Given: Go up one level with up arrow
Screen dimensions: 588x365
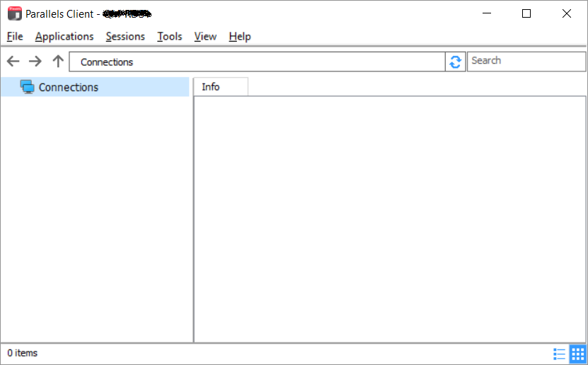Looking at the screenshot, I should point(58,61).
